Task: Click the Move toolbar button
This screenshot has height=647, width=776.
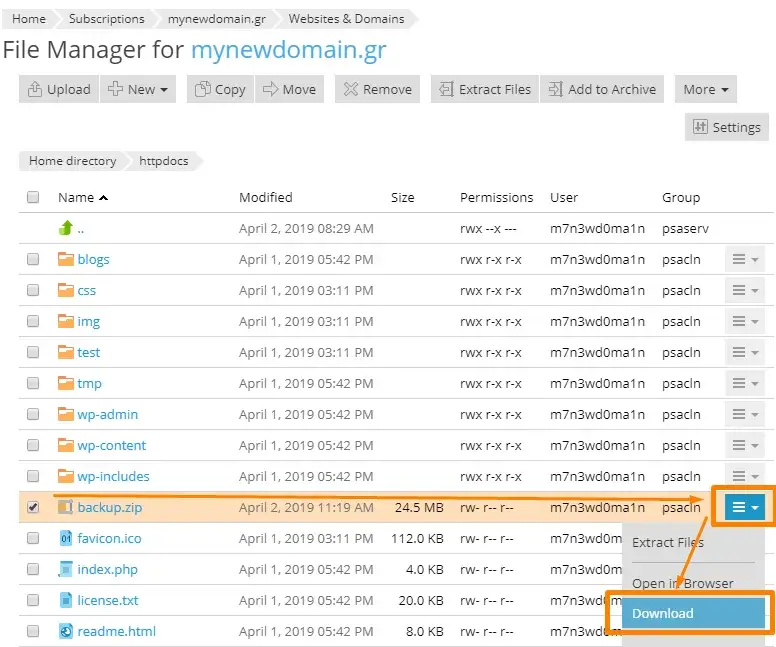Action: [x=290, y=89]
